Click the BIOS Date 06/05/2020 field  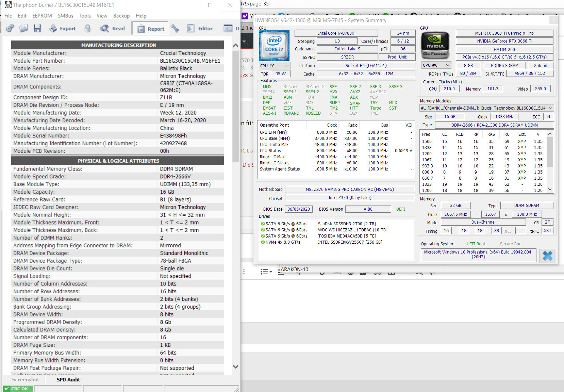(299, 209)
